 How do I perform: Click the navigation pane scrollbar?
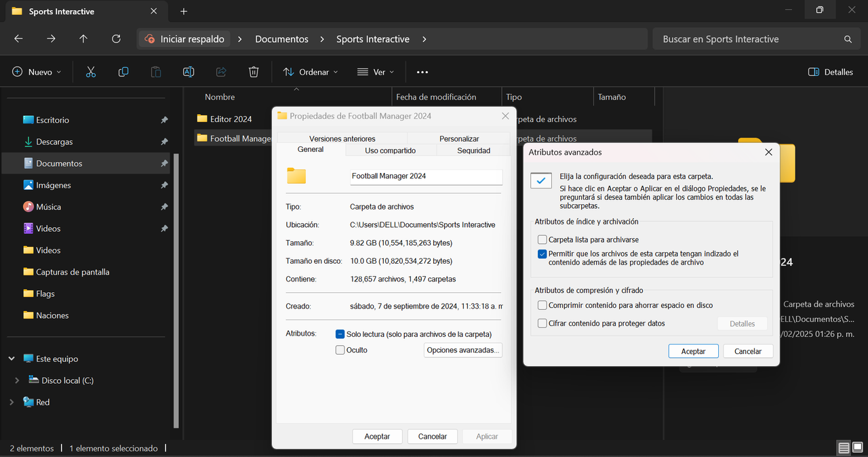coord(177,290)
